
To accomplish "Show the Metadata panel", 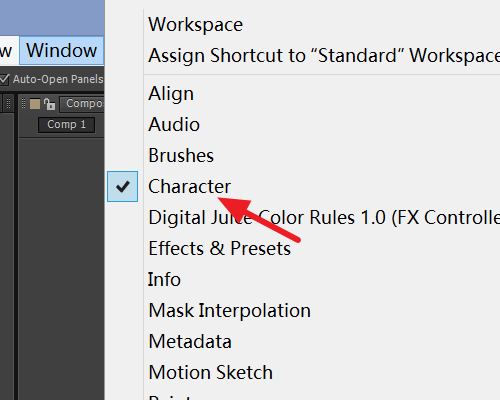I will [190, 342].
